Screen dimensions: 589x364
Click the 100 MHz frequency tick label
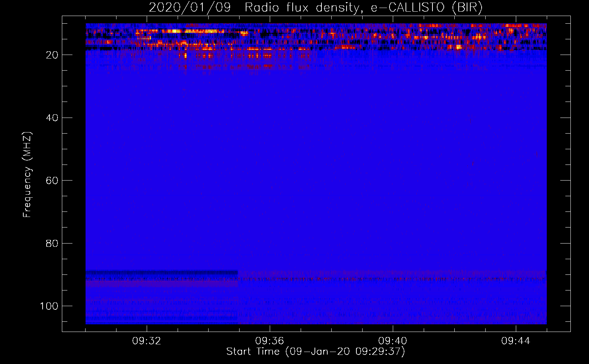click(49, 306)
